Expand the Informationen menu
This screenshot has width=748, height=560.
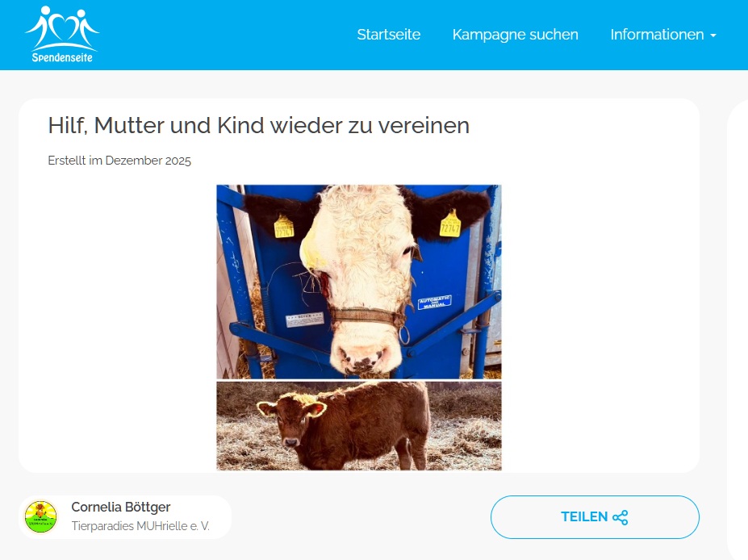click(x=663, y=35)
